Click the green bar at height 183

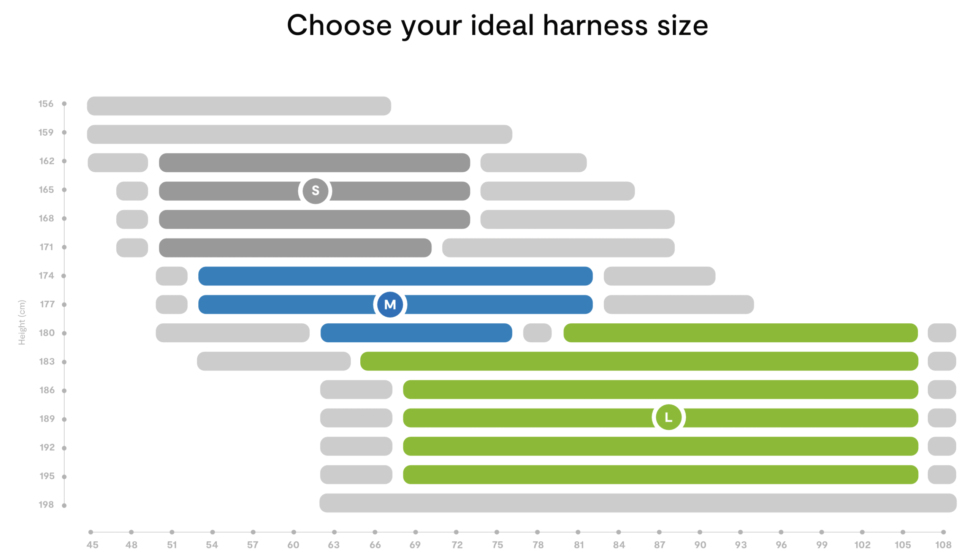click(x=639, y=361)
